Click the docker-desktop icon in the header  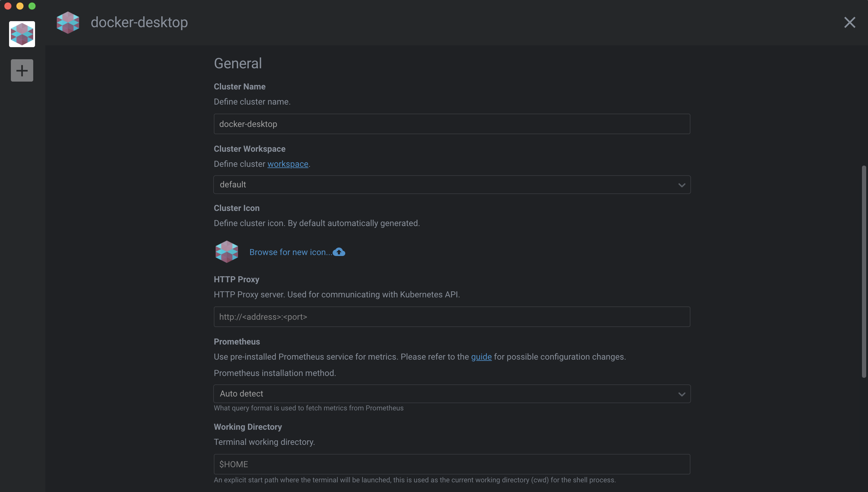68,22
